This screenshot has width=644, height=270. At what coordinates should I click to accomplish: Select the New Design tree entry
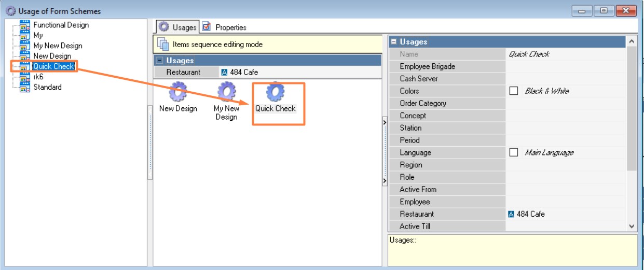(x=52, y=56)
